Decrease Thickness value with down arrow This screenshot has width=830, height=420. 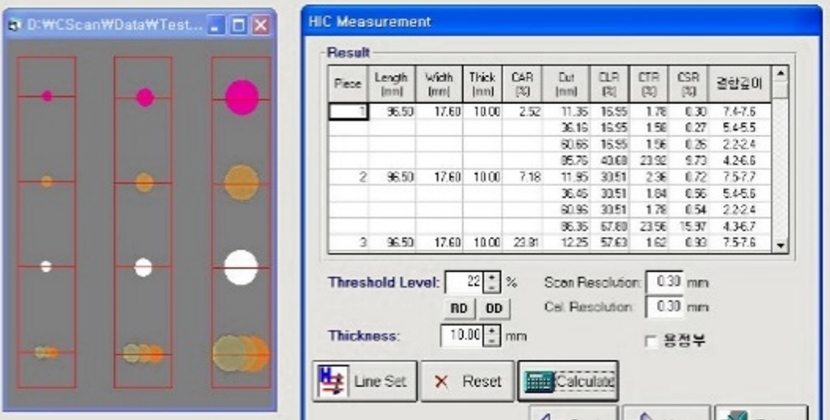pos(492,341)
